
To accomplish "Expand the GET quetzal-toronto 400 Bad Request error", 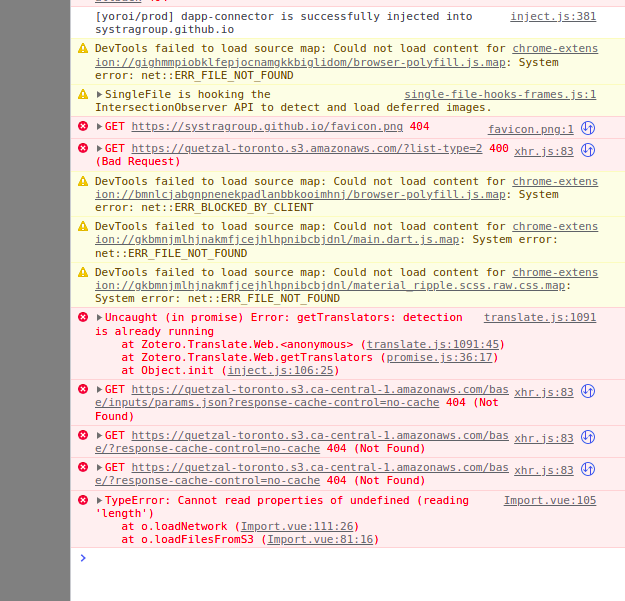I will [x=99, y=148].
